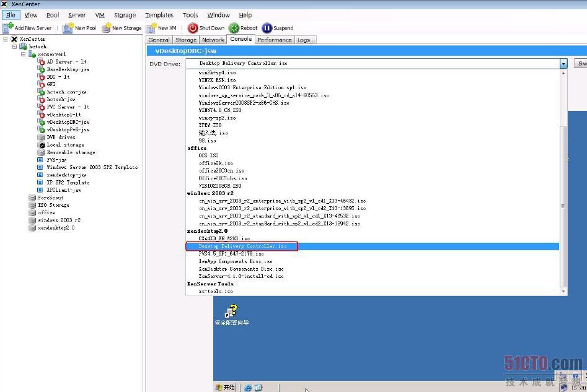Open the DVD Drive dropdown arrow

point(563,64)
